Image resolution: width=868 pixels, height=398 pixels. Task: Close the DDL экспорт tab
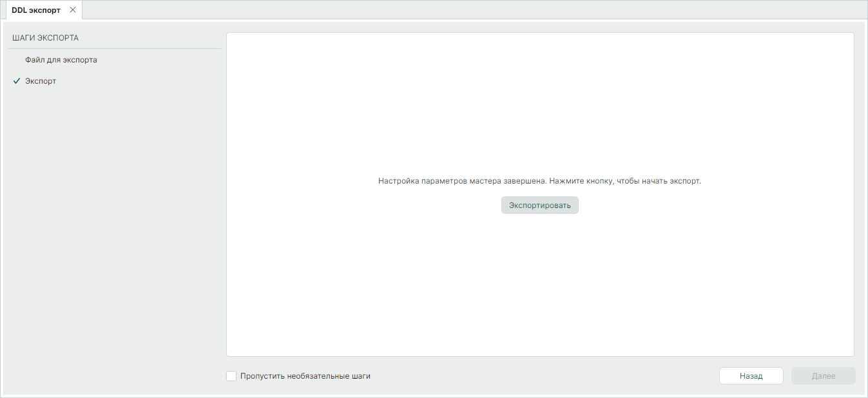(73, 10)
